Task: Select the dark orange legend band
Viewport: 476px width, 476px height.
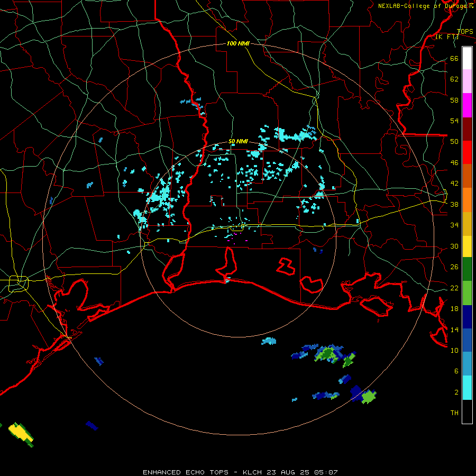Action: 467,176
